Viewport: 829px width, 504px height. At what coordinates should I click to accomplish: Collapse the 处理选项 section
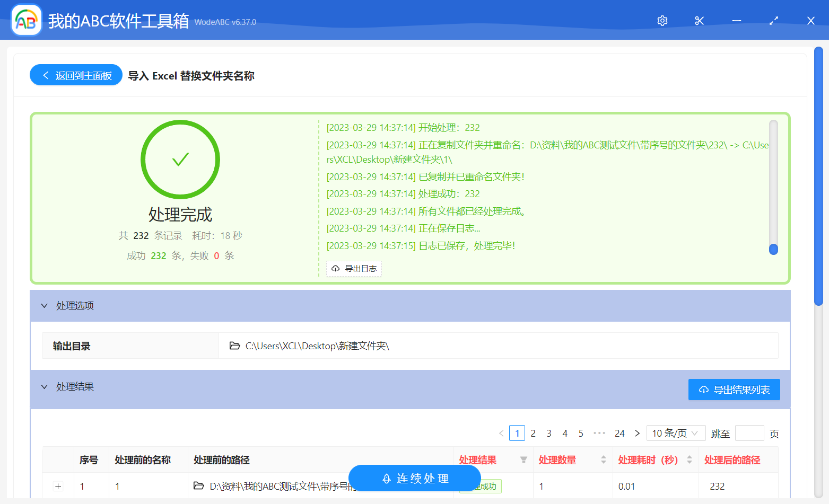point(45,306)
